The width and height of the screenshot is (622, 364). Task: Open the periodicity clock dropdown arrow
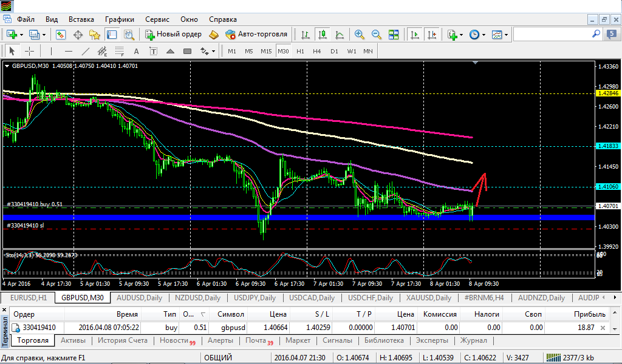point(484,35)
